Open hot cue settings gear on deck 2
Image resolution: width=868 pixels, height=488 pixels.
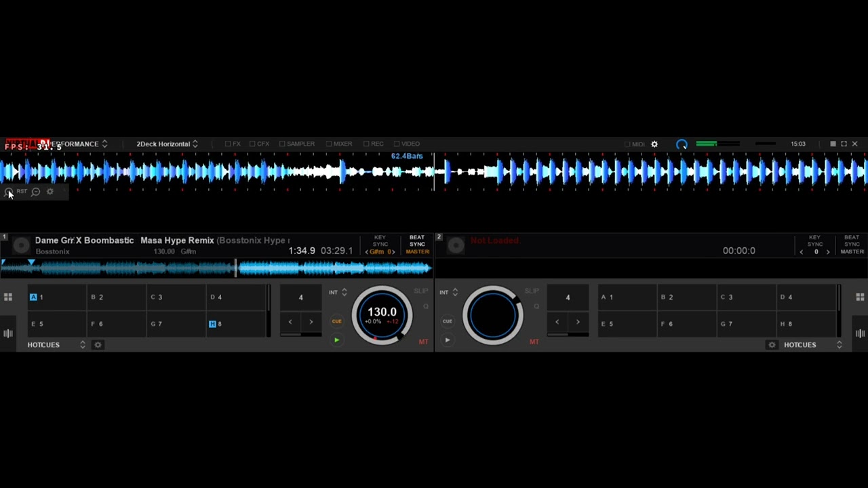(x=772, y=345)
